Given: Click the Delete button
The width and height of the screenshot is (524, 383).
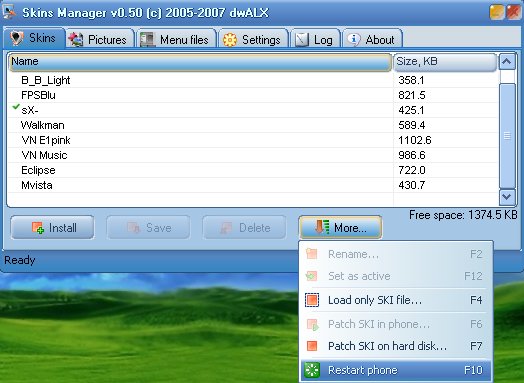Looking at the screenshot, I should (x=244, y=228).
